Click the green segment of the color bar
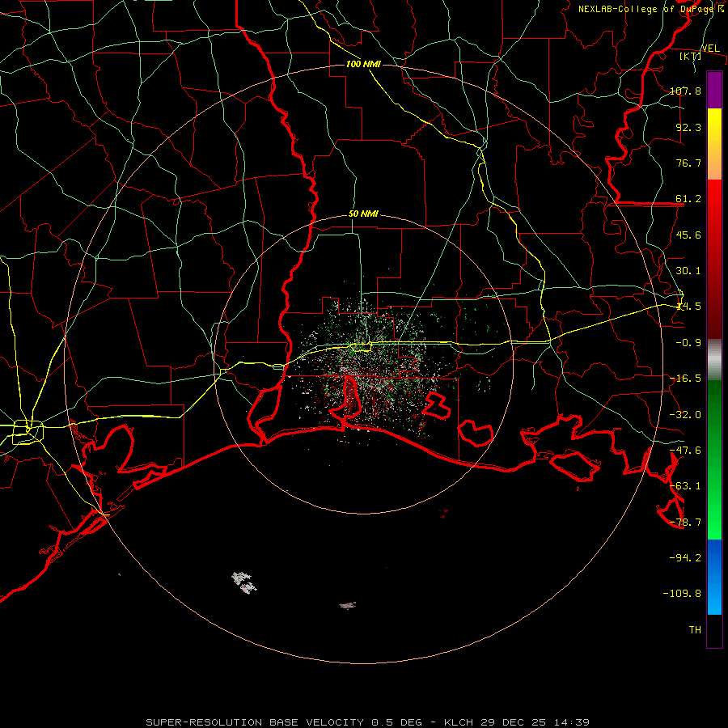Screen dimensions: 728x728 [x=714, y=459]
